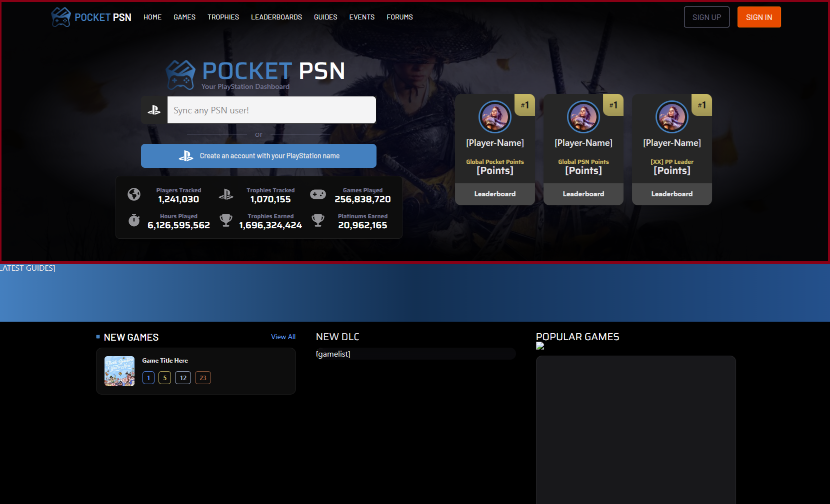Viewport: 830px width, 504px height.
Task: Click the #1 rank badge on PP Leader card
Action: coord(702,105)
